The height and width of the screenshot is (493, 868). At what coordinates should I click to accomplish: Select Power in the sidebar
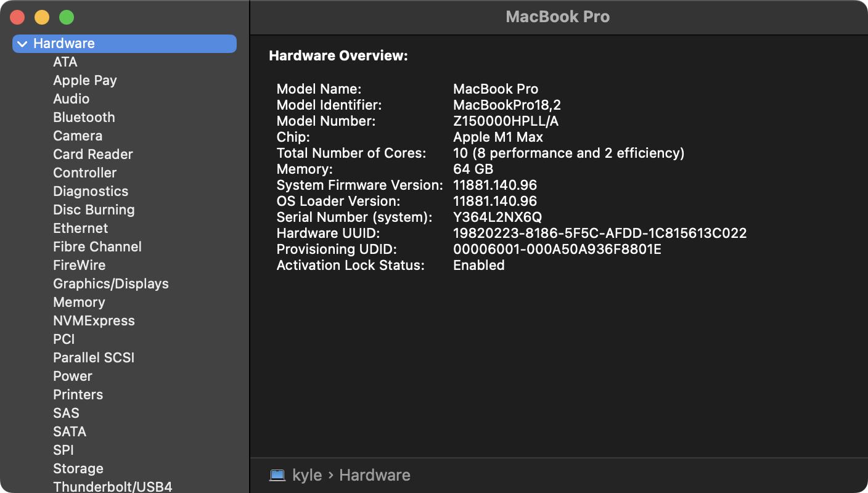pyautogui.click(x=73, y=377)
